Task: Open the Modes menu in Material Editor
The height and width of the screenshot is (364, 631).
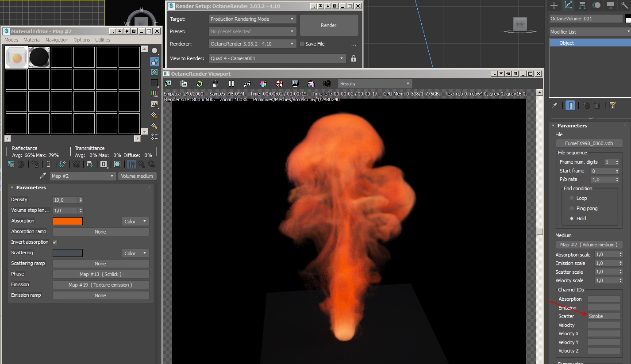Action: (x=12, y=40)
